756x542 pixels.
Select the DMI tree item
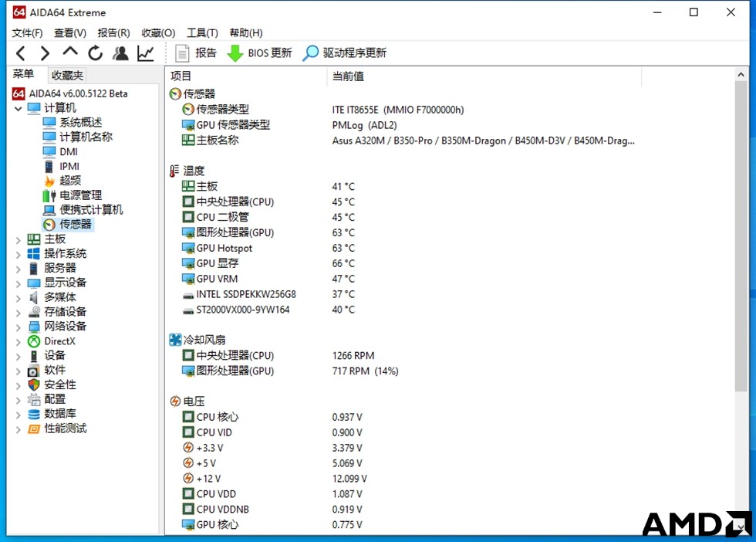pos(69,151)
